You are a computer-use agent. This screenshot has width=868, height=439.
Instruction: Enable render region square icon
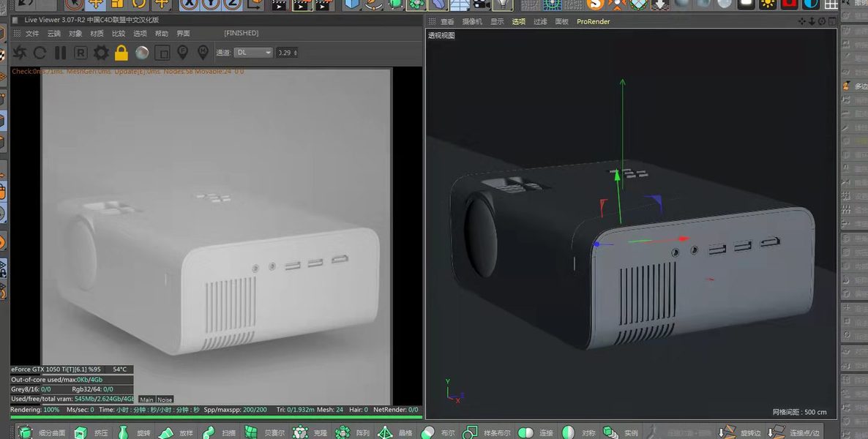pos(162,53)
